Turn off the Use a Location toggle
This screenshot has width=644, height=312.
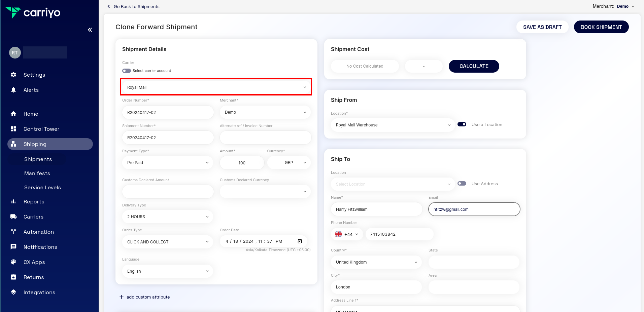[x=462, y=124]
